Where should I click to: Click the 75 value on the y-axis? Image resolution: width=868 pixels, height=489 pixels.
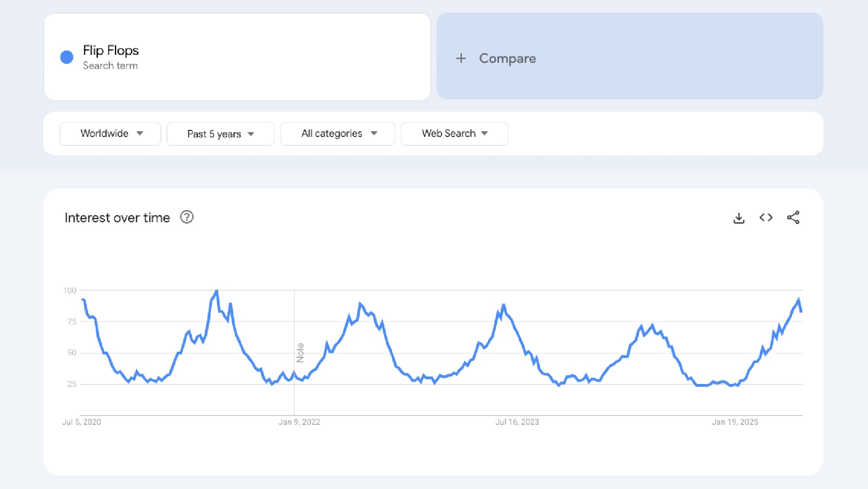[72, 322]
